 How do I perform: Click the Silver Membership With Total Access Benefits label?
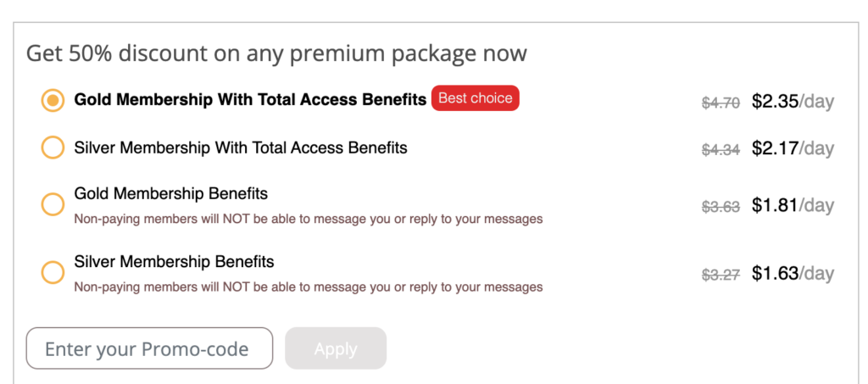[241, 148]
